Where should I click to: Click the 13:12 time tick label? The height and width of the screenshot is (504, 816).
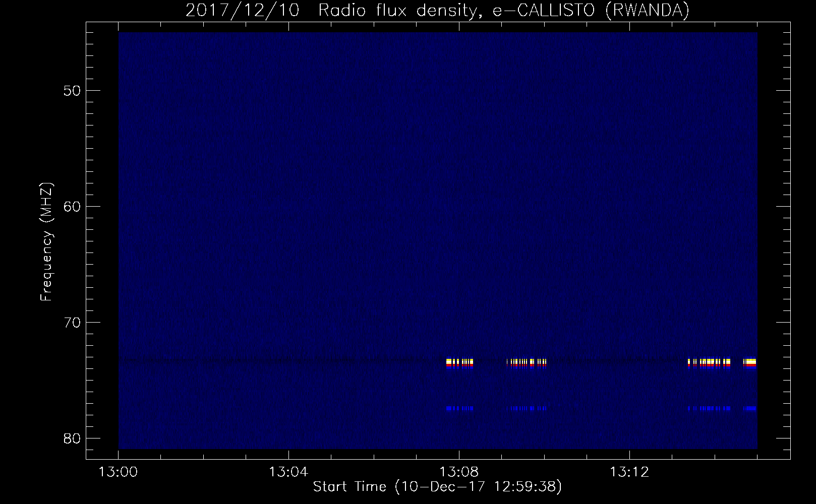[x=629, y=472]
